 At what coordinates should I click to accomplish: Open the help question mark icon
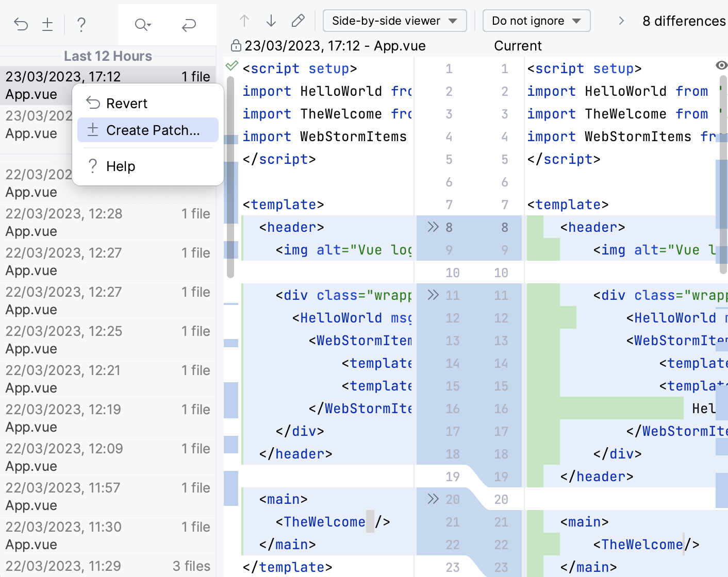(81, 24)
